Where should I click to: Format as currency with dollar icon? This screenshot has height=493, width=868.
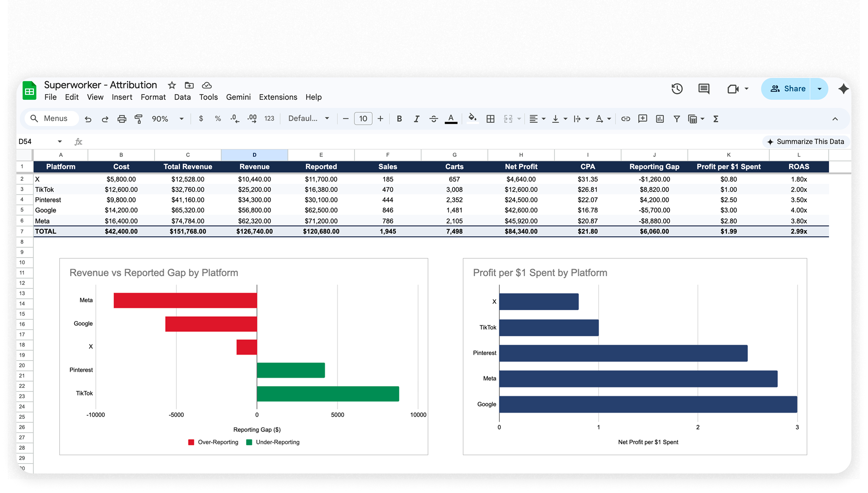[x=201, y=119]
